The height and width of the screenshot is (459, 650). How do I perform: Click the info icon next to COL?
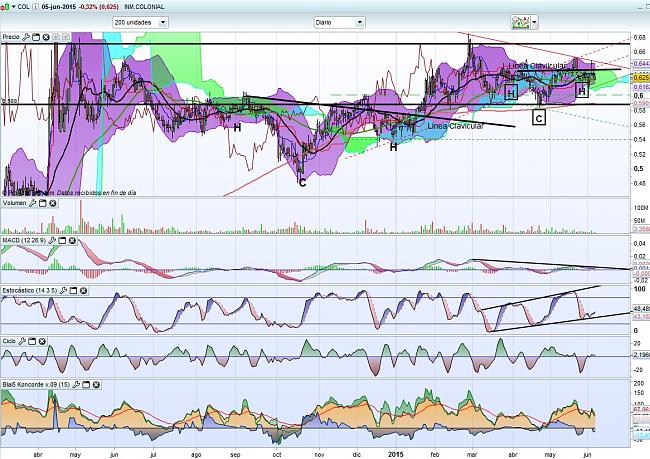pyautogui.click(x=36, y=7)
